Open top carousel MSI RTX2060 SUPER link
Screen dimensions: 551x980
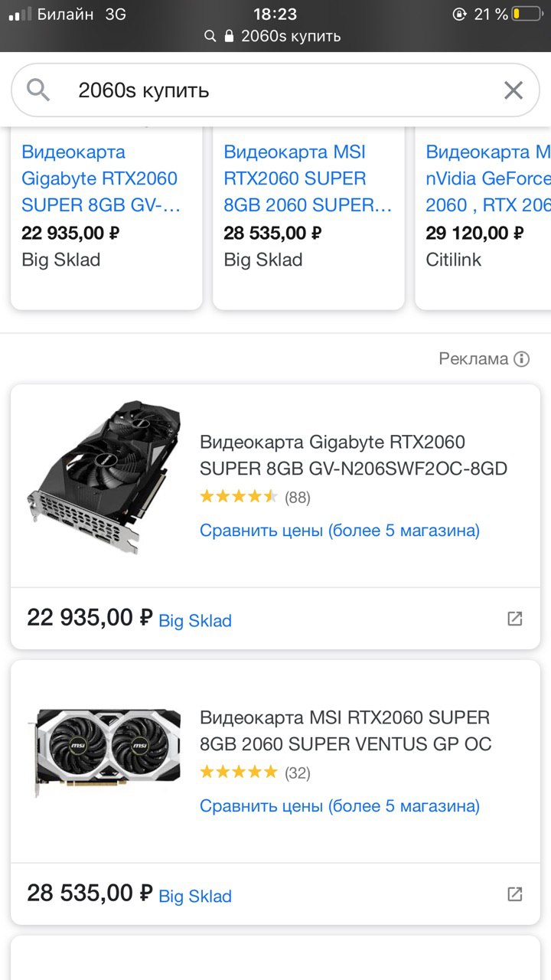tap(308, 178)
